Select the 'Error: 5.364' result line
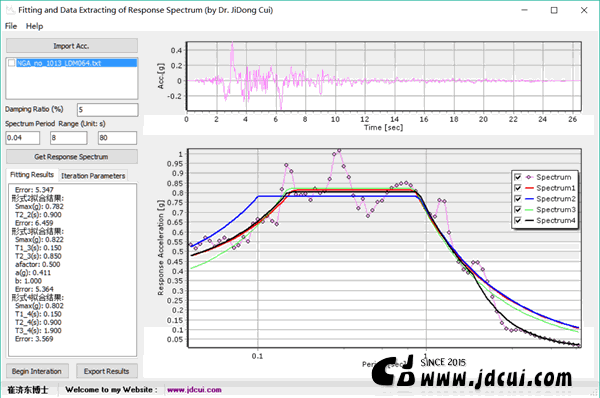Viewport: 600px width, 398px height. tap(34, 289)
